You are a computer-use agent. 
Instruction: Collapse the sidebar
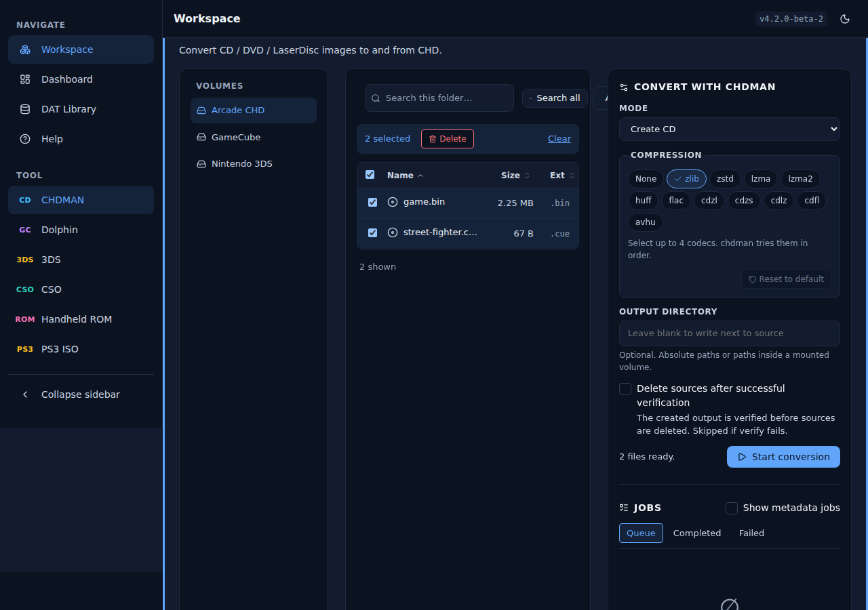pos(81,394)
